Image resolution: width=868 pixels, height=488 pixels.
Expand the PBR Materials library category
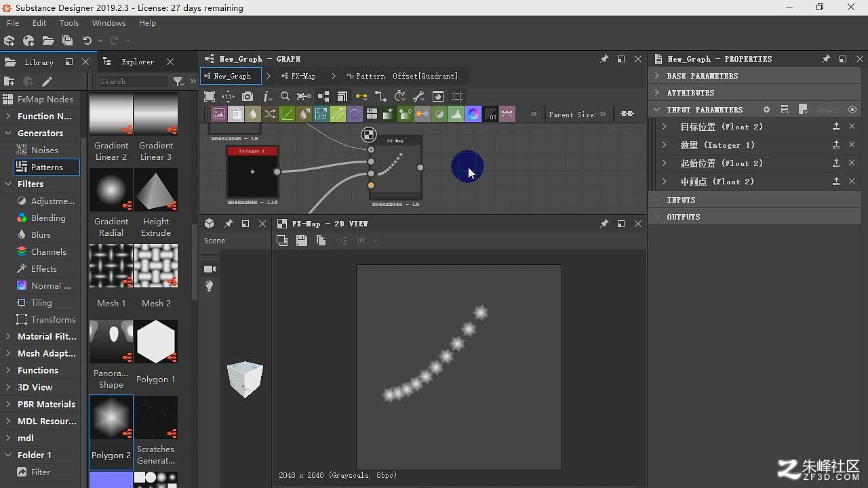(x=8, y=404)
